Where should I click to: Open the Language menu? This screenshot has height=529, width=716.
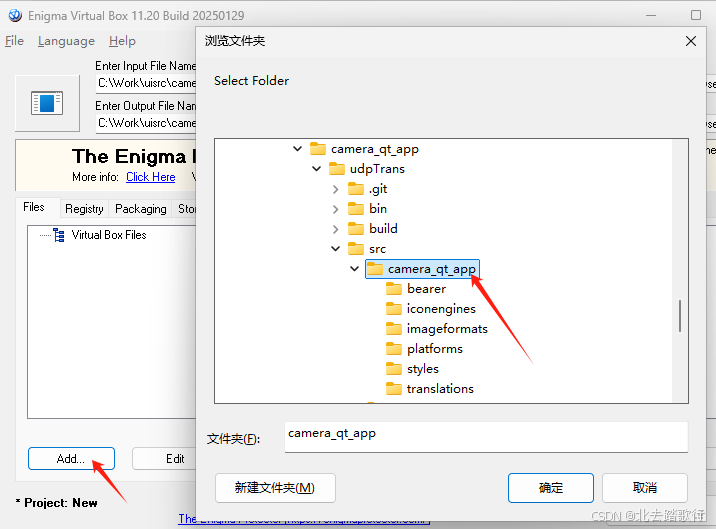(66, 41)
